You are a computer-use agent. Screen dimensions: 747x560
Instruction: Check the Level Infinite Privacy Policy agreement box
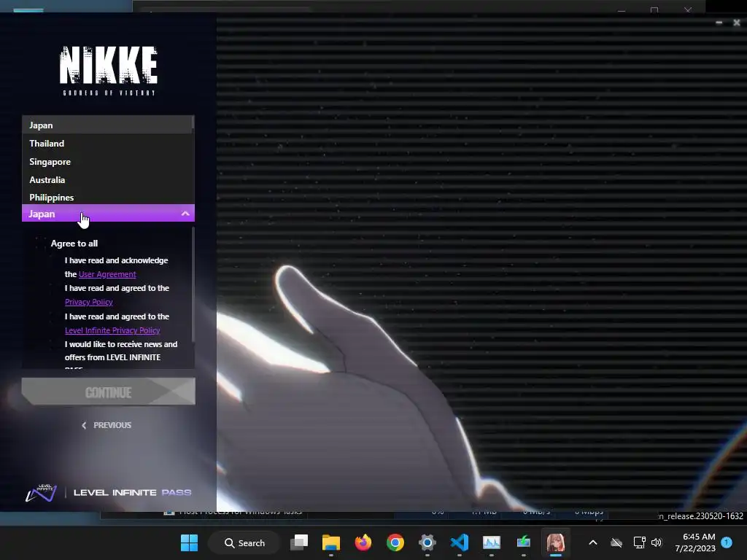55,316
